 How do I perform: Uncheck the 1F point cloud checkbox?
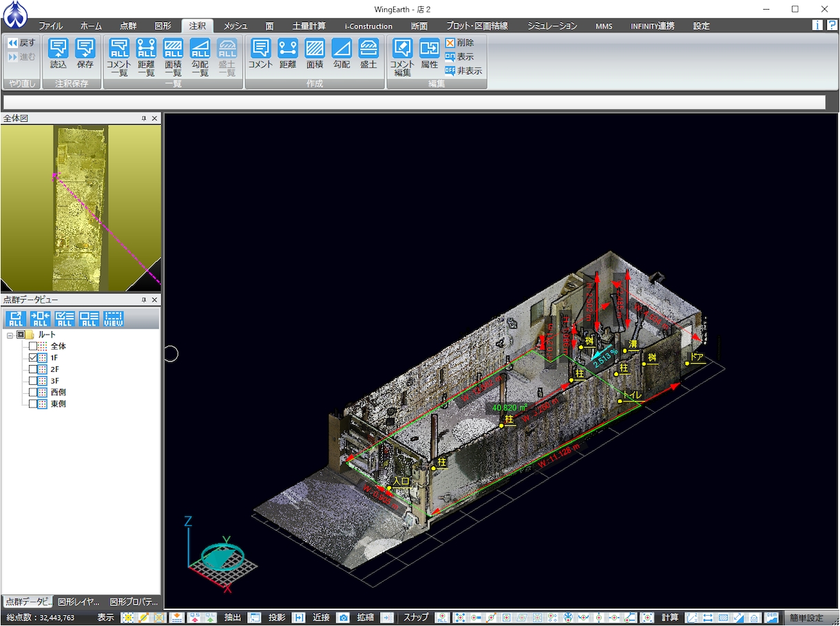33,358
